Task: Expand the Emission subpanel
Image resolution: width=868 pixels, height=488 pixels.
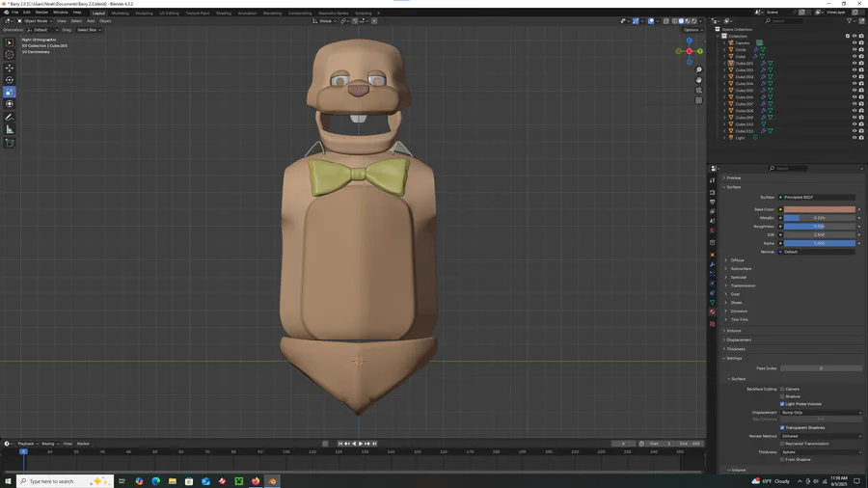Action: coord(739,311)
